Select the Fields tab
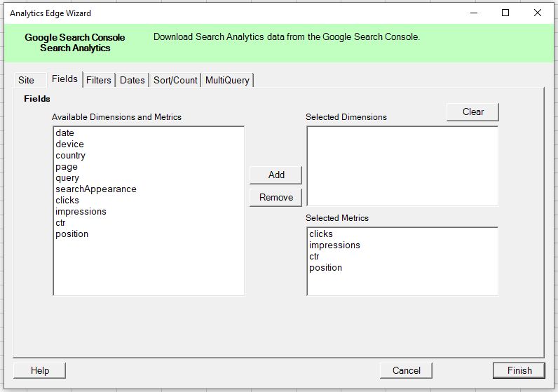 [x=64, y=79]
